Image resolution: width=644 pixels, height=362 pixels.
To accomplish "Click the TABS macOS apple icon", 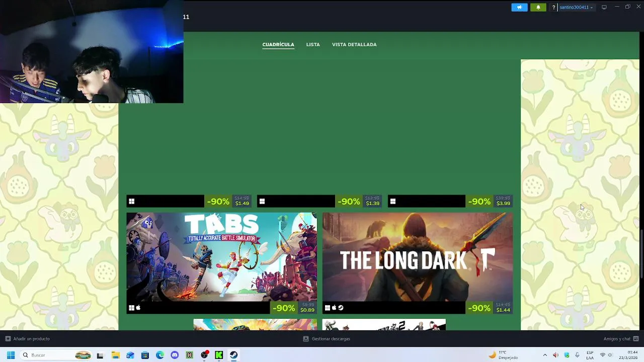I will (x=138, y=308).
